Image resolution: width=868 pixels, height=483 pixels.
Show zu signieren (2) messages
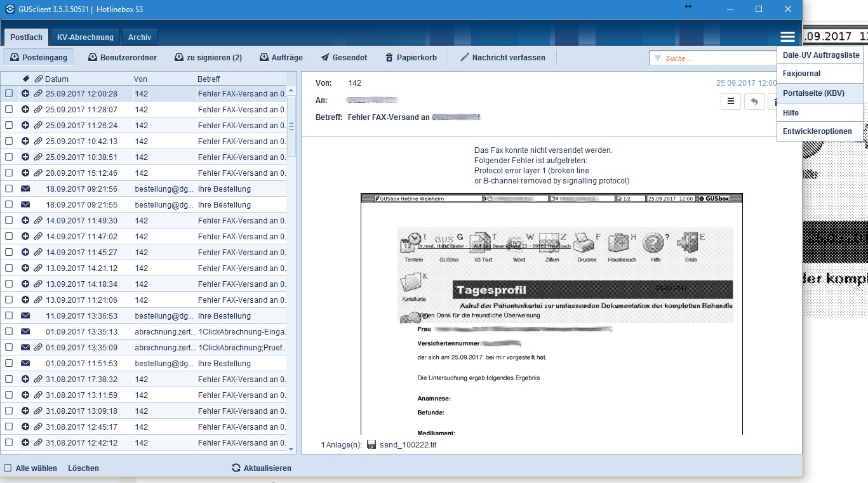(x=208, y=57)
